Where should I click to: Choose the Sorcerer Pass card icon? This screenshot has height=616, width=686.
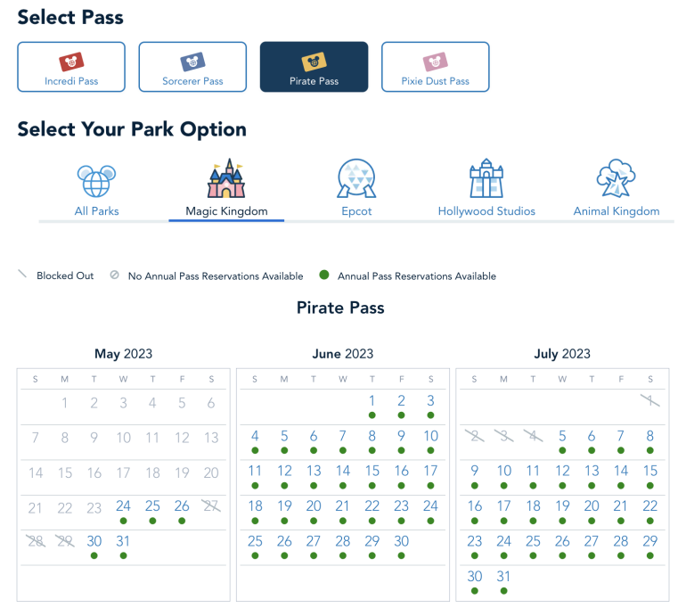click(x=192, y=62)
